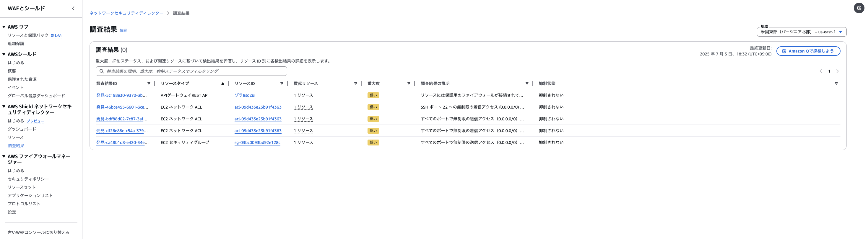Sort by 重大度 column arrow
This screenshot has height=239, width=868.
point(409,84)
